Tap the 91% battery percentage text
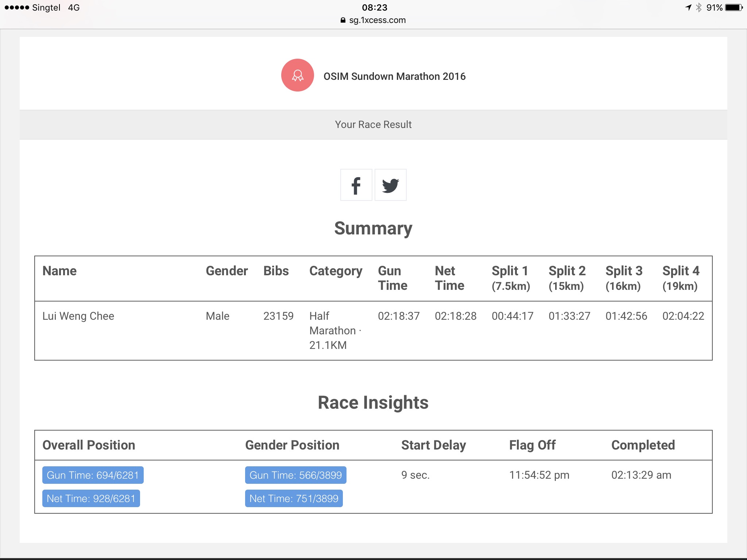The image size is (747, 560). [x=715, y=8]
